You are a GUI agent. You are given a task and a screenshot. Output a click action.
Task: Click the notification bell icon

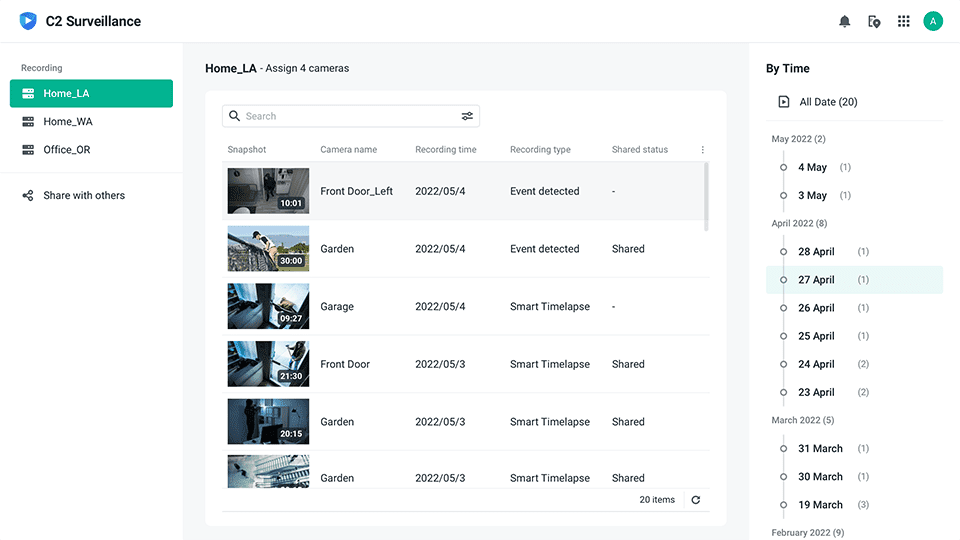[x=845, y=21]
